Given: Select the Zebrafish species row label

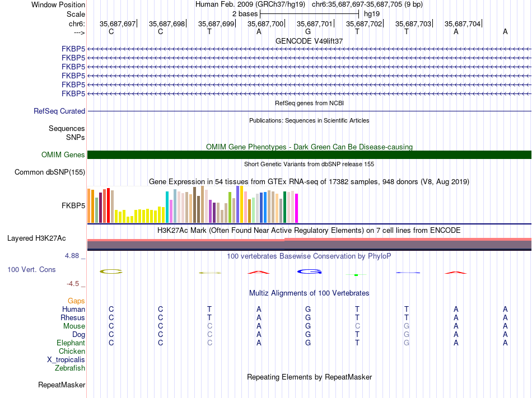Looking at the screenshot, I should [70, 368].
